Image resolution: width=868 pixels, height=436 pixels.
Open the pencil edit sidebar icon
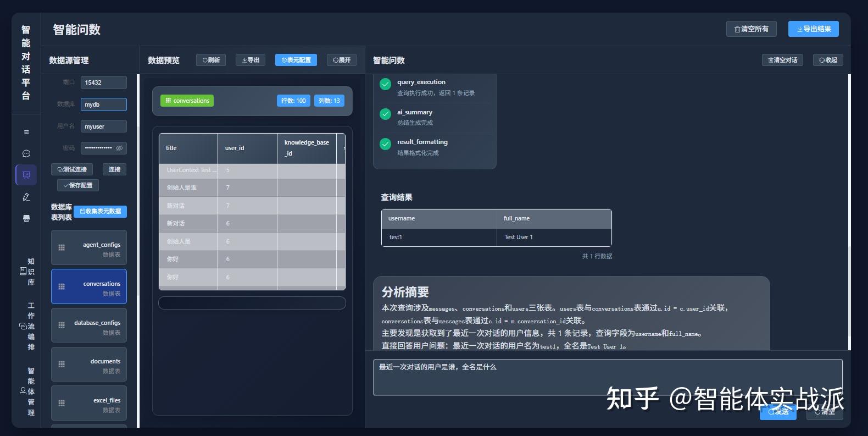click(x=26, y=196)
